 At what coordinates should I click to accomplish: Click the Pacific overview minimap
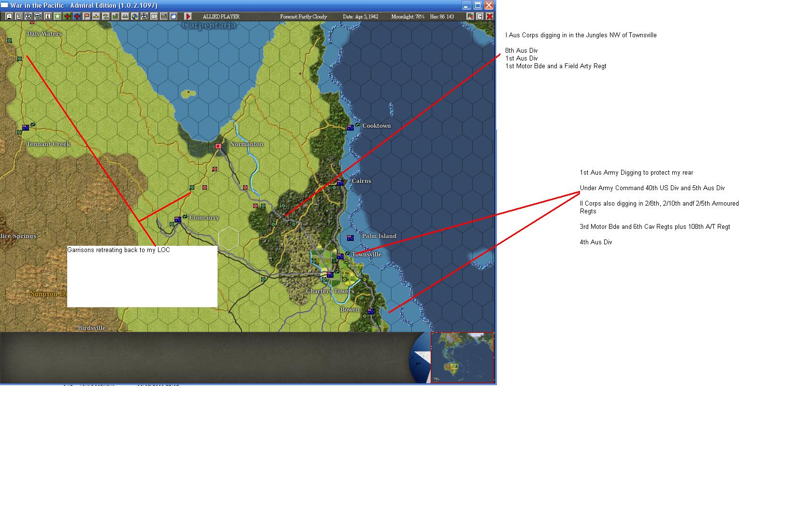point(463,358)
